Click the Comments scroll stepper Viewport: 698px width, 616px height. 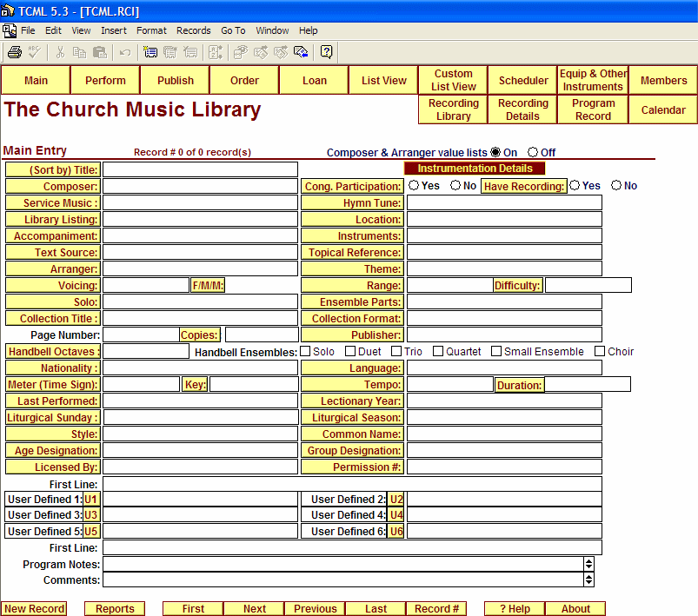[x=589, y=580]
